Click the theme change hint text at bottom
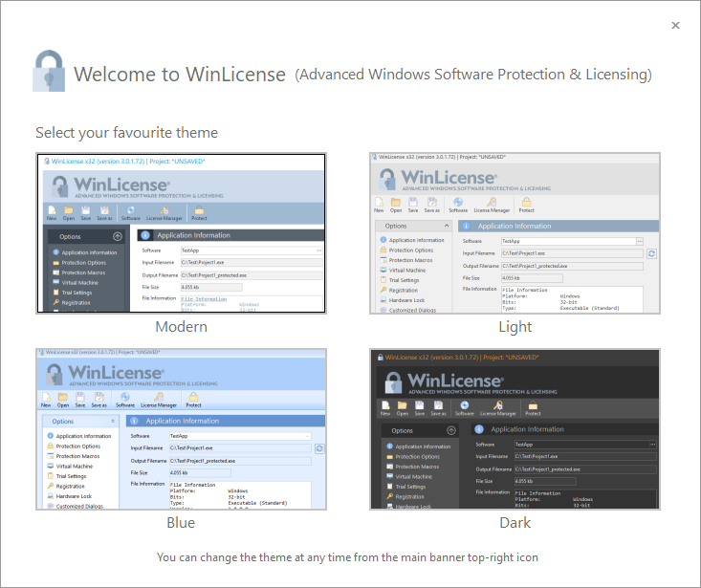Image resolution: width=701 pixels, height=588 pixels. 347,557
